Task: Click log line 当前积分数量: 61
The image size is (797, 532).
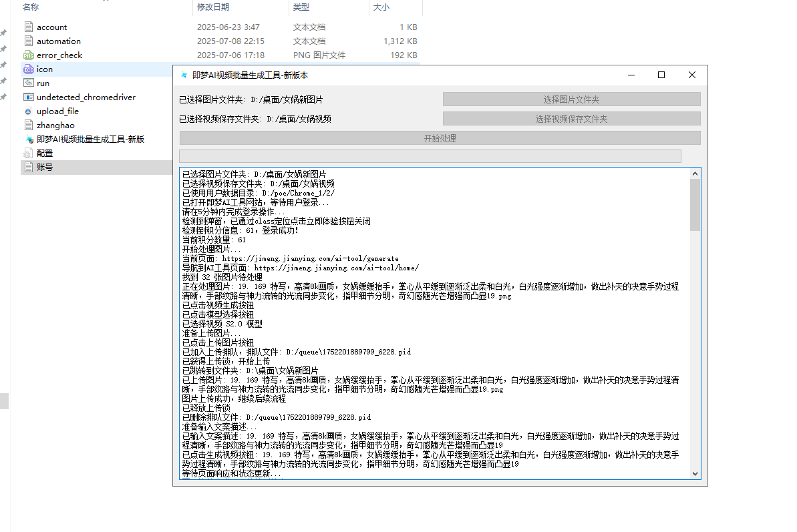Action: click(214, 240)
